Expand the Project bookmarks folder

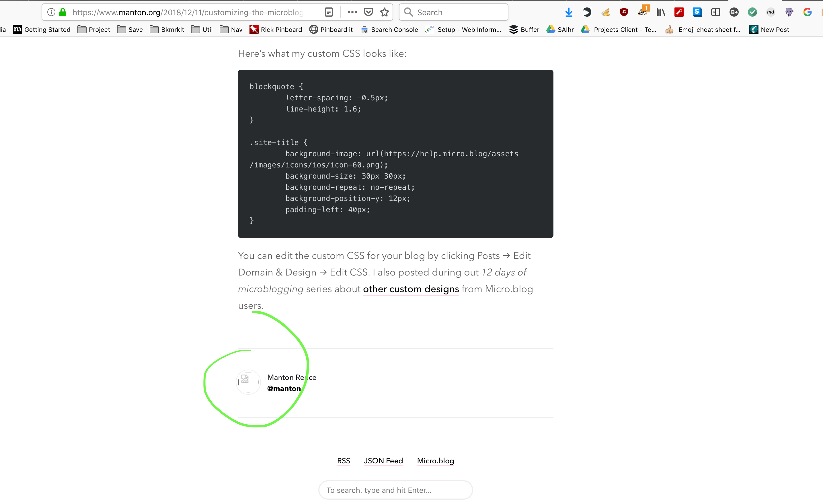[x=93, y=30]
